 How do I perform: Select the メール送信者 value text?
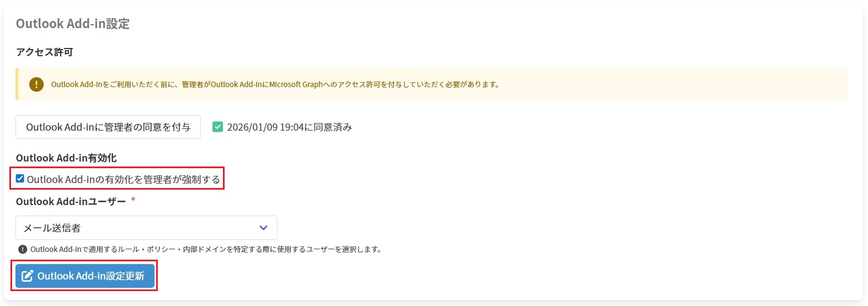click(x=52, y=228)
